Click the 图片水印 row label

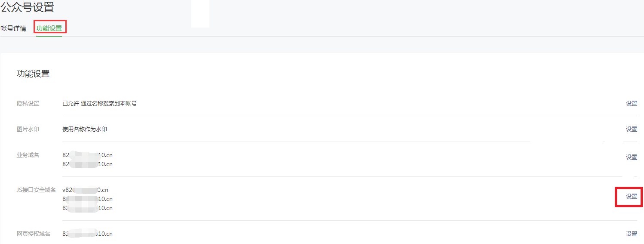tap(28, 129)
